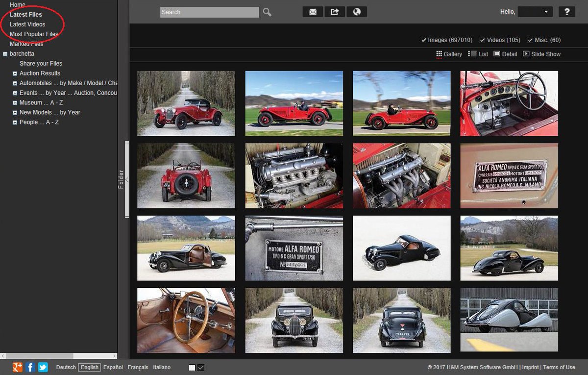Expand the Auction Results folder

coord(15,74)
